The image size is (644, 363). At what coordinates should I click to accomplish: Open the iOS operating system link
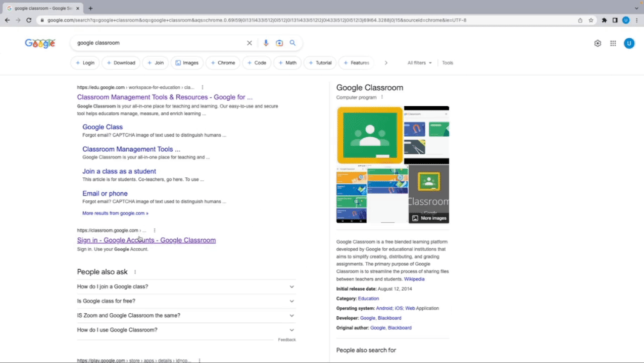click(399, 308)
